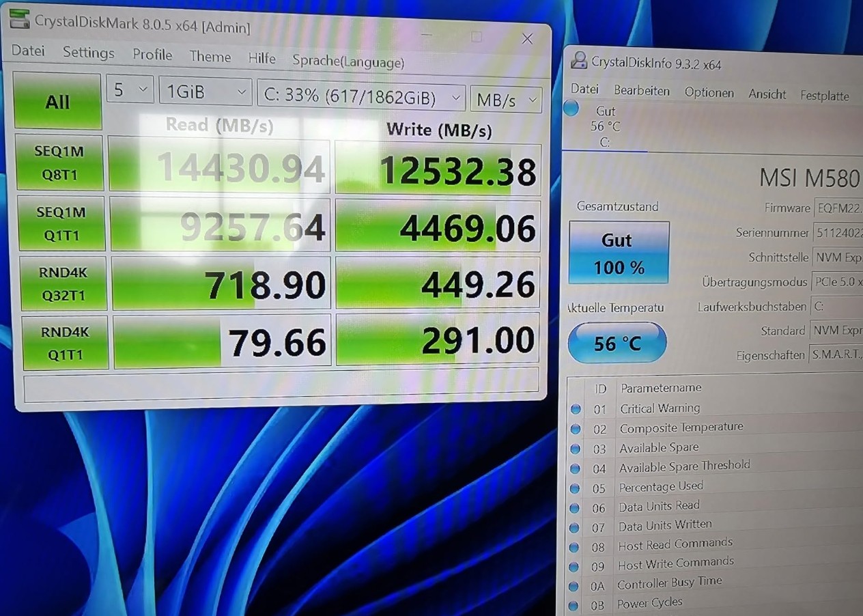
Task: Open the Settings menu in CrystalDiskMark
Action: [x=89, y=53]
